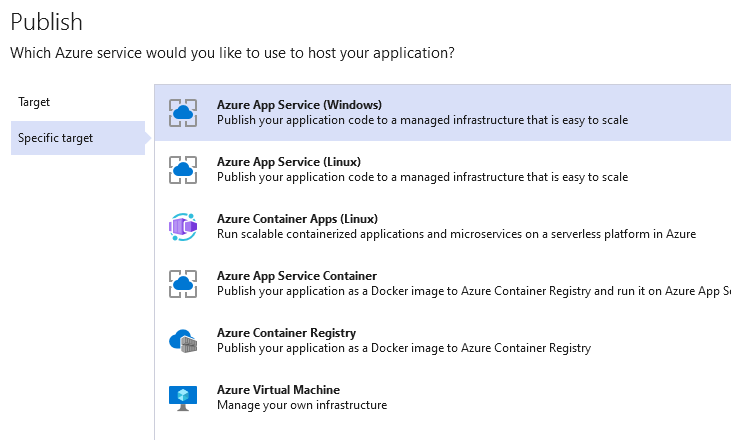This screenshot has width=731, height=440.
Task: Click 'Which Azure service would you like' prompt
Action: tap(232, 53)
